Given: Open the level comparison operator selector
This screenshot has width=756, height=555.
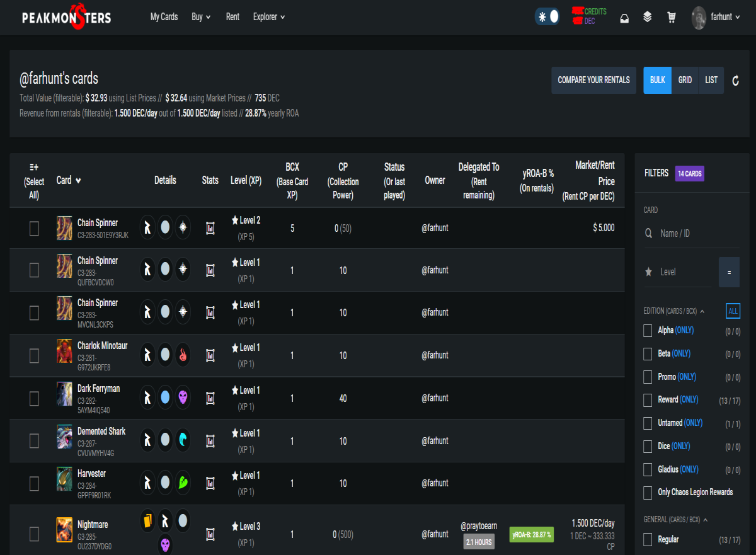Looking at the screenshot, I should [x=729, y=272].
